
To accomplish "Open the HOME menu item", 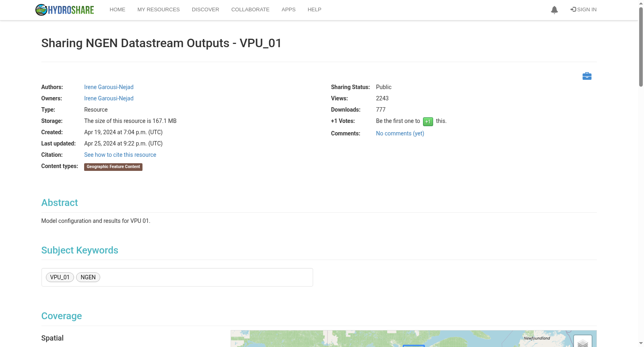I will 118,10.
